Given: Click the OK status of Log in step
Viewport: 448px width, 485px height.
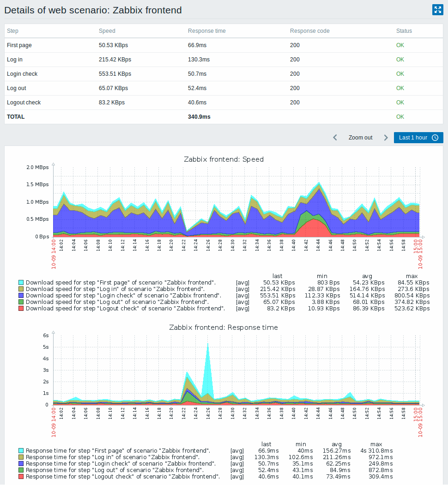Looking at the screenshot, I should click(x=400, y=60).
